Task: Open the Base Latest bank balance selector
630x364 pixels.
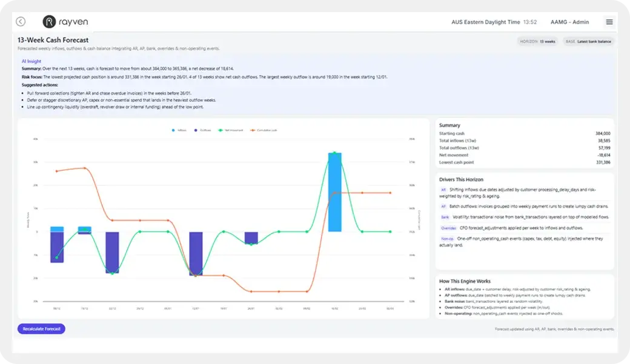Action: click(588, 41)
